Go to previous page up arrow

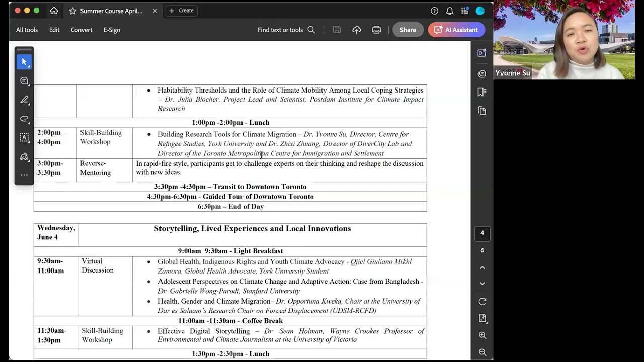pyautogui.click(x=482, y=267)
